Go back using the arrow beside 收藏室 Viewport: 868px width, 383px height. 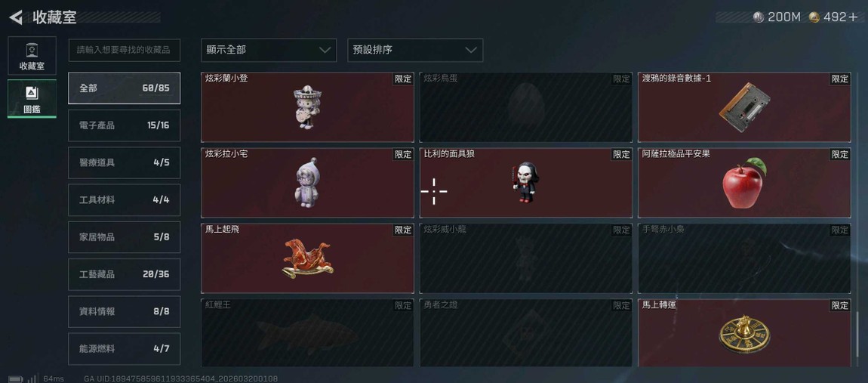pos(16,17)
